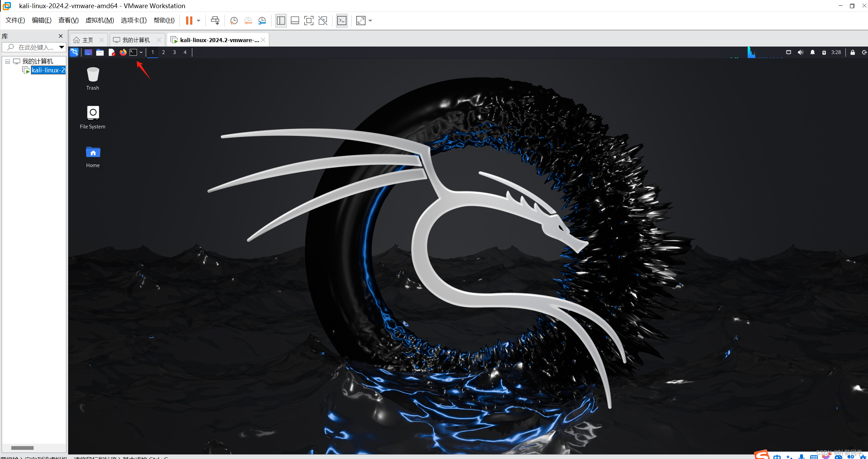Open the file manager icon in Kali panel
Viewport: 868px width, 459px height.
(x=100, y=52)
